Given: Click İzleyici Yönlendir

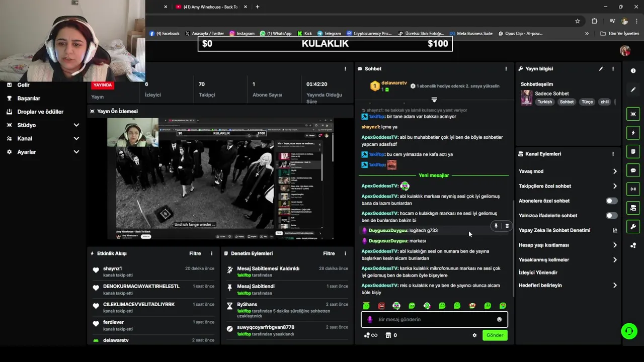Looking at the screenshot, I should (538, 273).
